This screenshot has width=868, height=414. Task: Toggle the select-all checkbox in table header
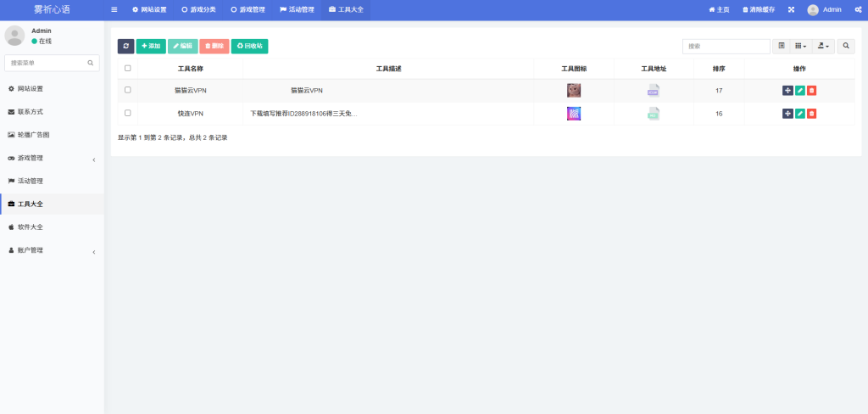tap(128, 68)
